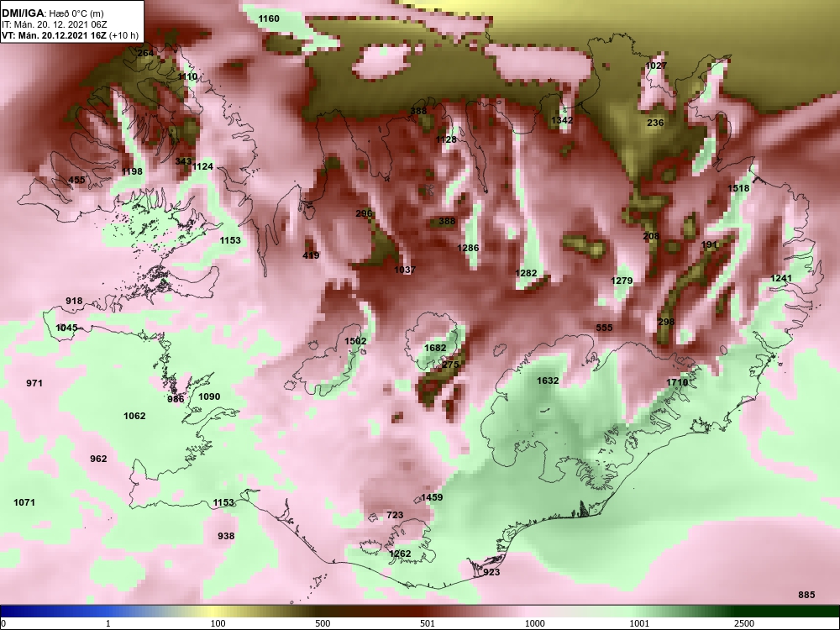840x630 pixels.
Task: Click the map value 236
Action: [655, 123]
